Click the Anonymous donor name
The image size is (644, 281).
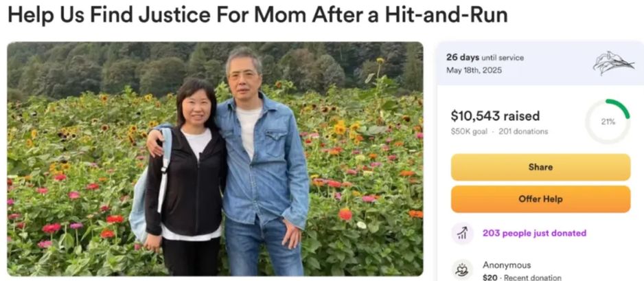[x=507, y=265]
